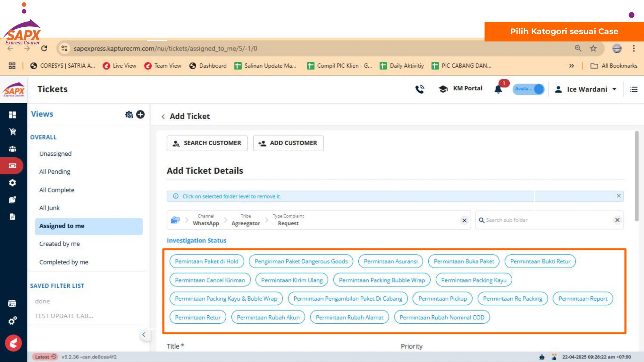Image resolution: width=644 pixels, height=362 pixels.
Task: Select Permintaan Report
Action: [583, 299]
